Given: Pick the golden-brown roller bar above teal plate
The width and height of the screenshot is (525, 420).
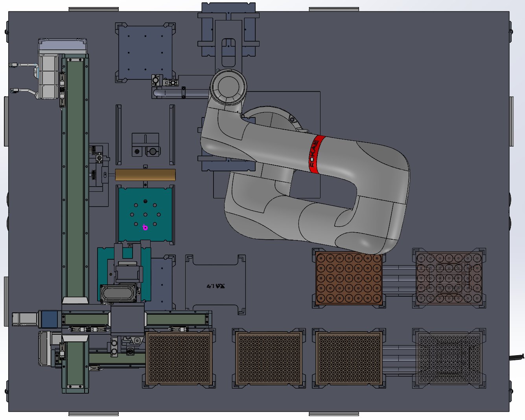Looking at the screenshot, I should tap(145, 175).
